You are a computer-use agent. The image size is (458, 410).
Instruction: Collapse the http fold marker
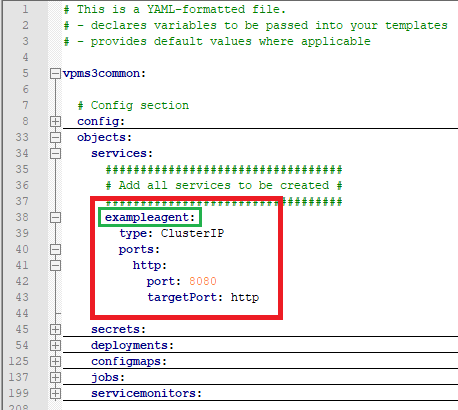55,265
